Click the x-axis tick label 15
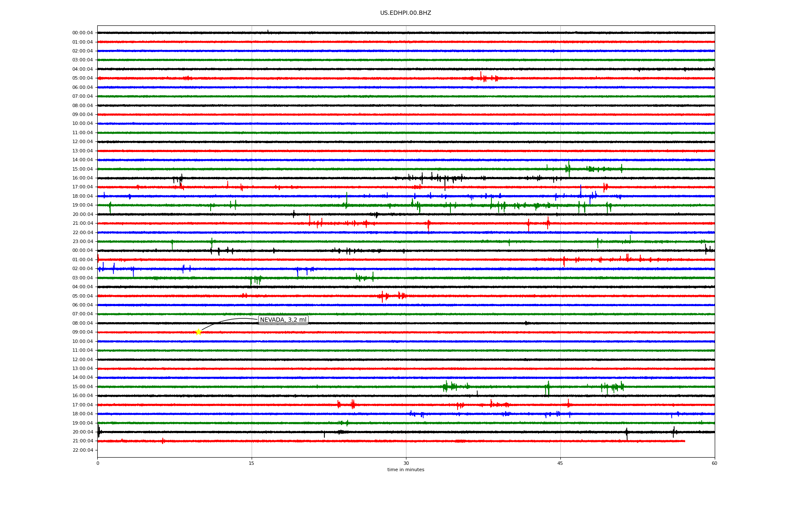Screen dimensions: 812x508 (252, 463)
